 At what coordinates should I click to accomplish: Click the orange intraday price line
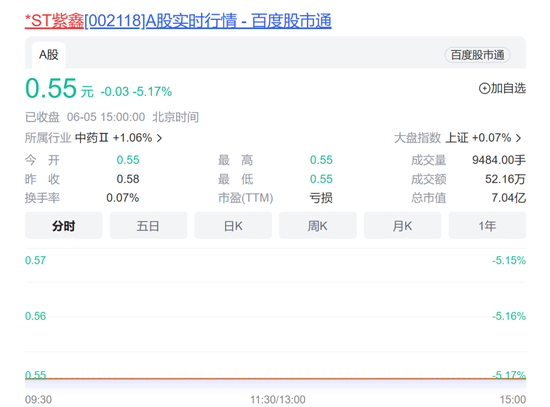tap(275, 379)
